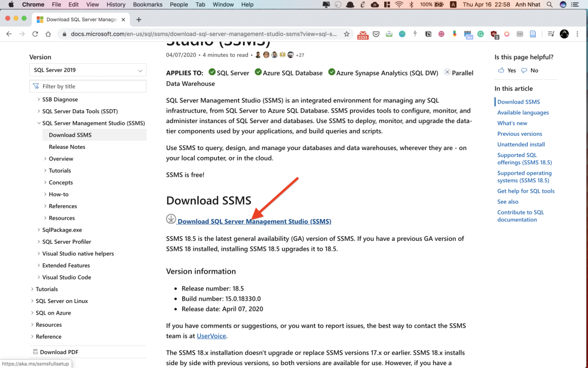This screenshot has height=368, width=588.
Task: Open the Pocket extension icon
Action: coord(376,34)
